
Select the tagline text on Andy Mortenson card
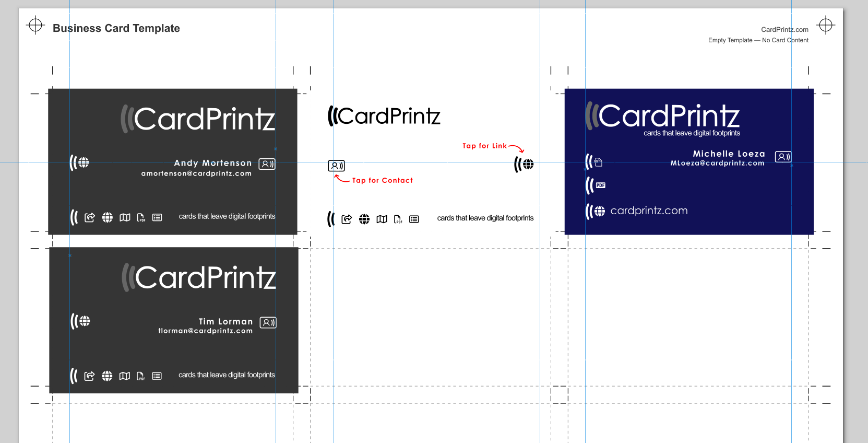tap(227, 216)
